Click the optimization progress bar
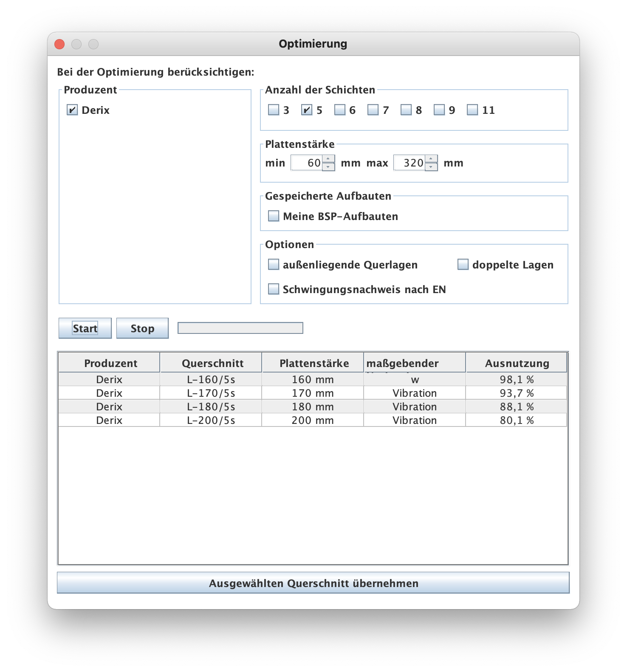The height and width of the screenshot is (672, 627). 240,328
